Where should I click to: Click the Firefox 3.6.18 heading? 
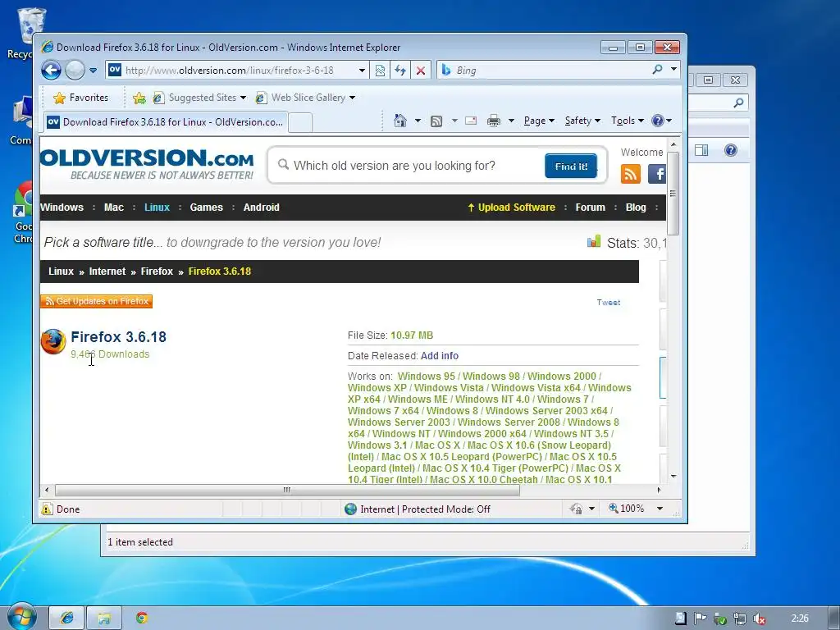point(118,337)
